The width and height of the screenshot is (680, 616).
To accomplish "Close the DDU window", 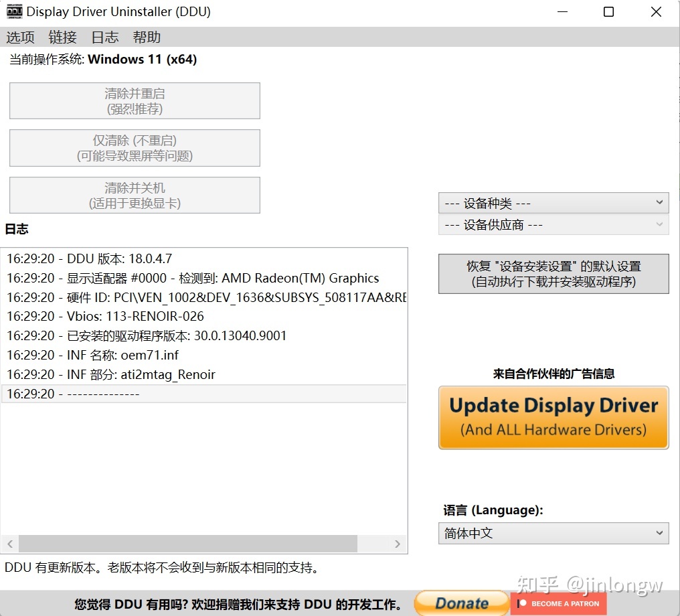I will (x=656, y=11).
